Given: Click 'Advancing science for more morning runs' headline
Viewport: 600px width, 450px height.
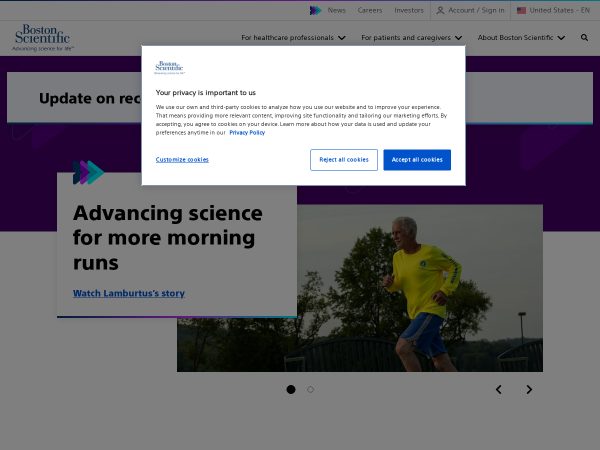Looking at the screenshot, I should tap(168, 238).
